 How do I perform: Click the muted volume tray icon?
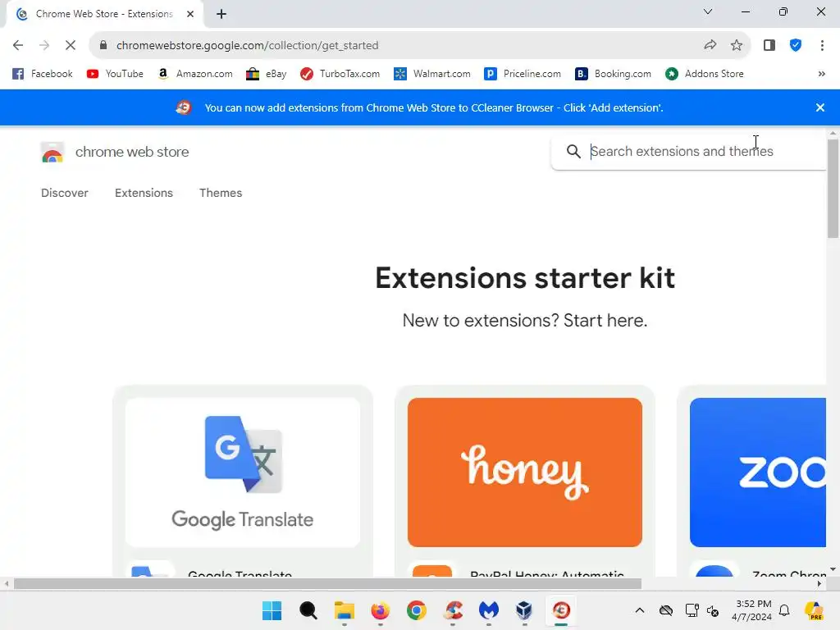point(713,610)
